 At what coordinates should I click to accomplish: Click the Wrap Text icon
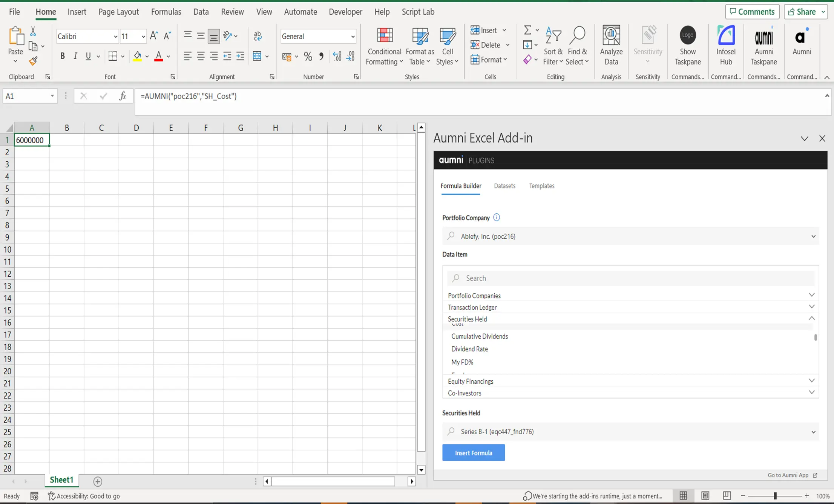[258, 36]
